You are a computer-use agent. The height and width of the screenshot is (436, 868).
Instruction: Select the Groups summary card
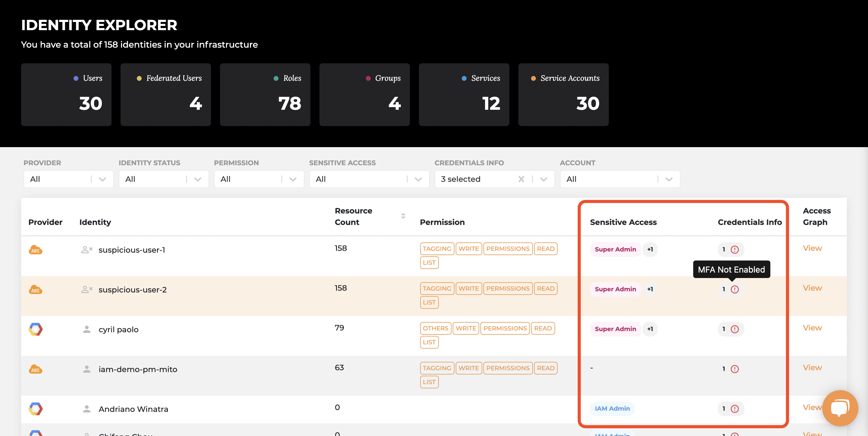click(364, 95)
